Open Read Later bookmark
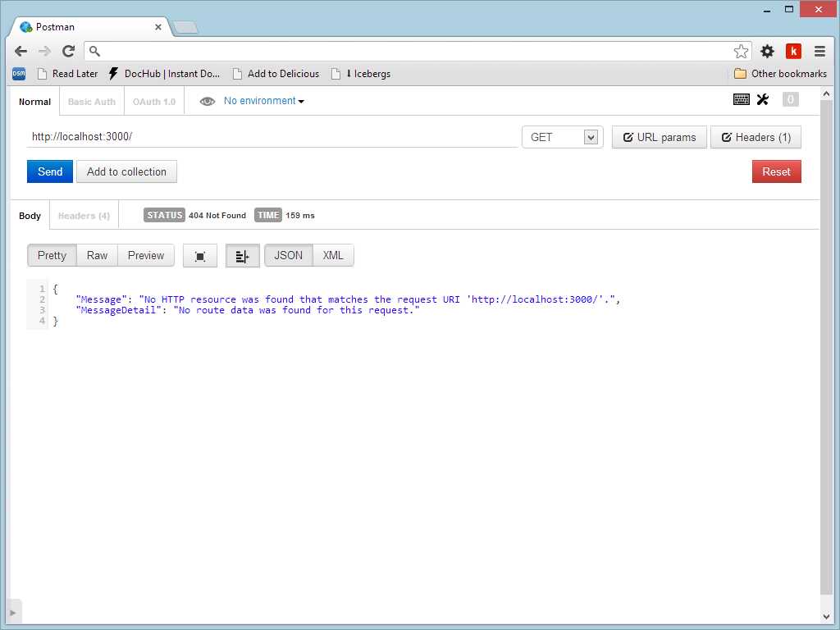The height and width of the screenshot is (630, 840). [67, 74]
